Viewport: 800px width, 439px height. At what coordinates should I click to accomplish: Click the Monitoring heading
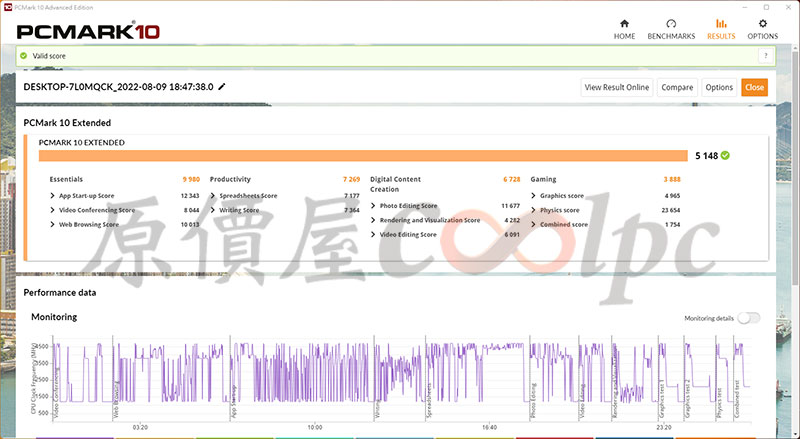point(54,317)
